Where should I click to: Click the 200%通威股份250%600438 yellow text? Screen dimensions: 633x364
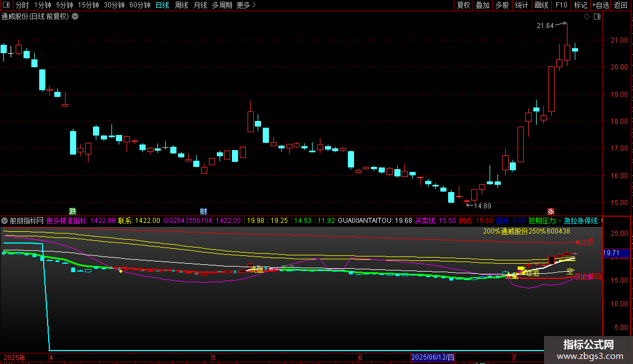click(527, 231)
